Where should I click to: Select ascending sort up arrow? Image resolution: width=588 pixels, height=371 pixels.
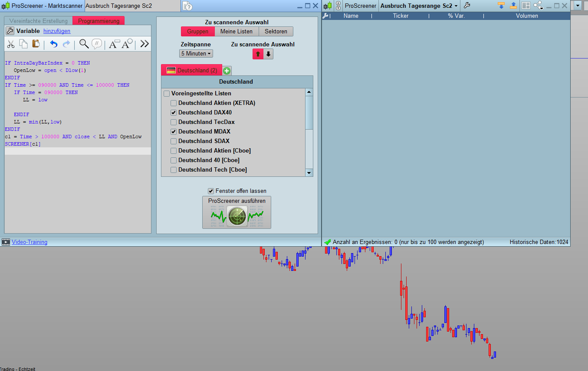pyautogui.click(x=258, y=54)
